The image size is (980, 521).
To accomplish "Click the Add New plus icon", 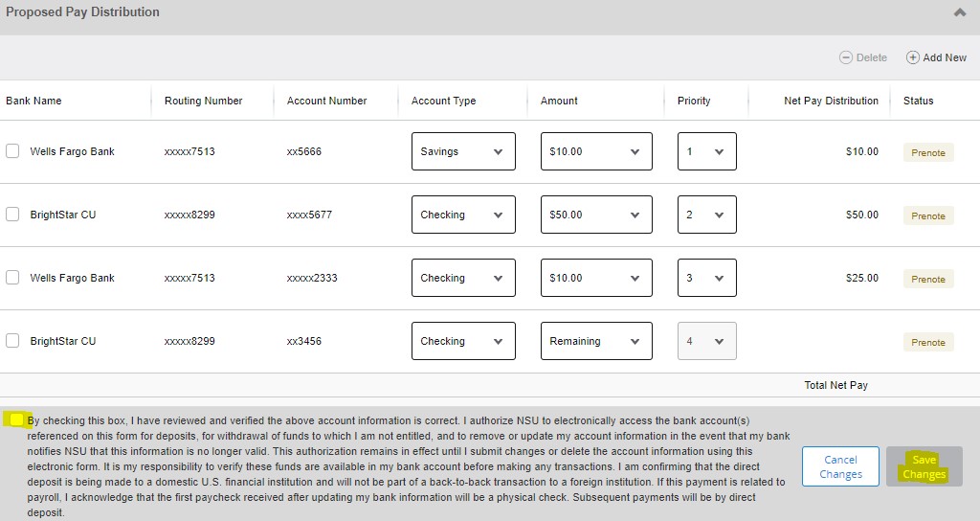I will pos(912,57).
